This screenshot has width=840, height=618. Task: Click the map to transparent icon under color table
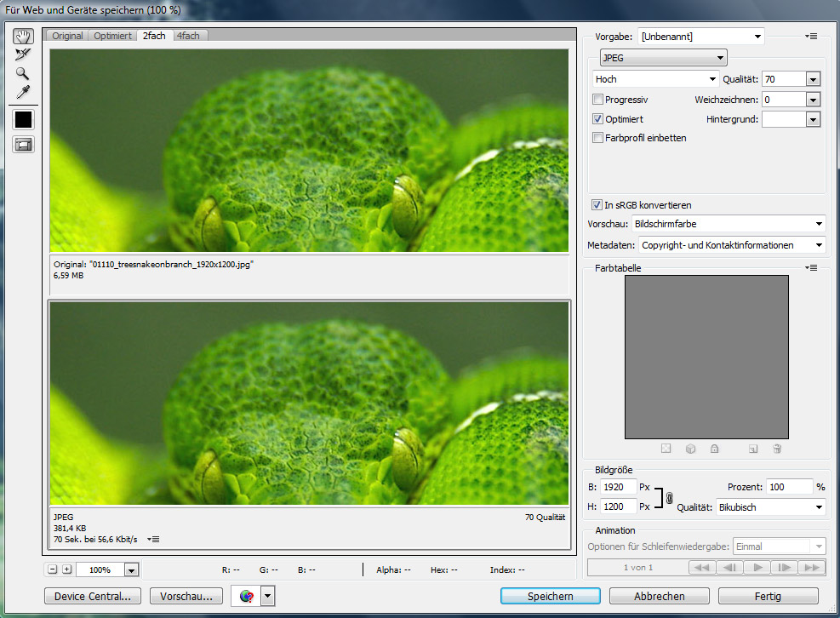tap(666, 449)
